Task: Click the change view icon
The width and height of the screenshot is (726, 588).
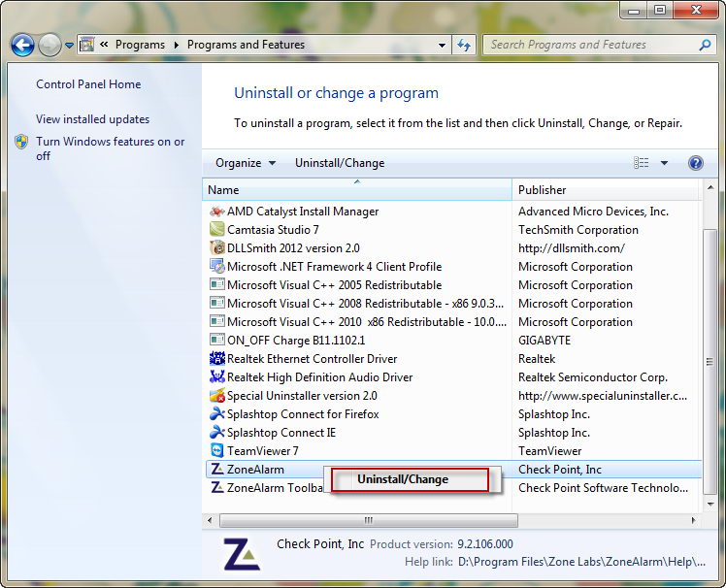Action: (x=642, y=163)
